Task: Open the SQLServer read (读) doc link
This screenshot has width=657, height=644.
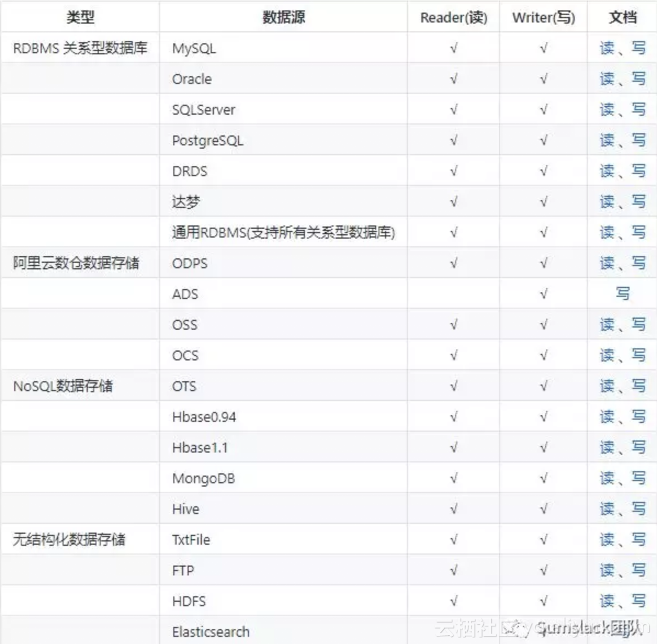Action: [607, 110]
